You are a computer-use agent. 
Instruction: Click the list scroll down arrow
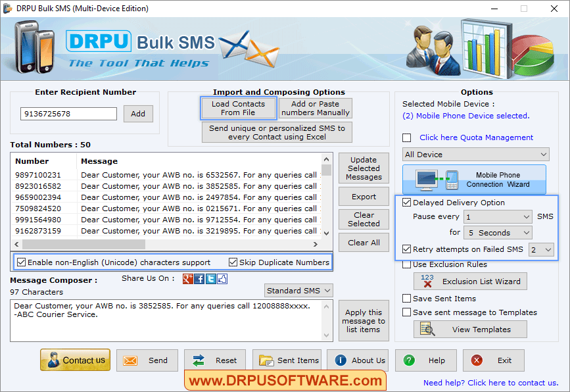click(327, 233)
